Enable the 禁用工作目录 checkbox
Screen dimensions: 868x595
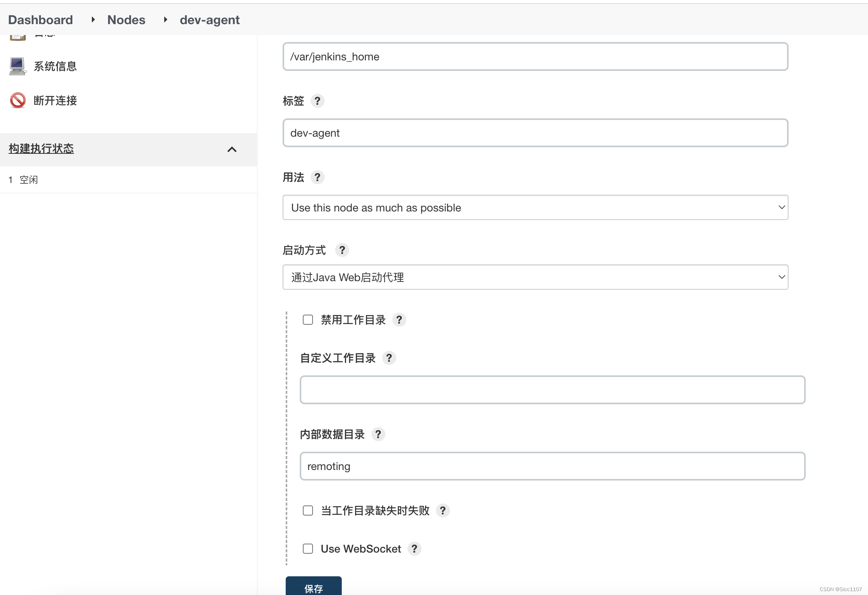coord(308,320)
